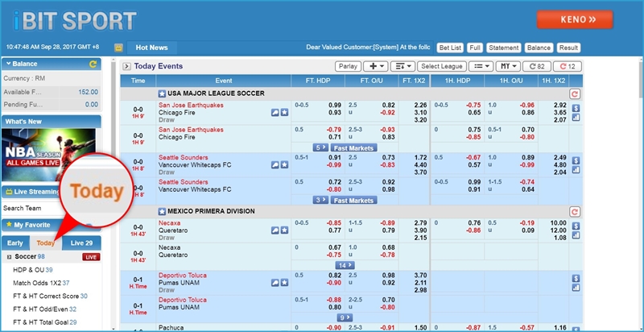Switch to the Early tab

(x=15, y=243)
